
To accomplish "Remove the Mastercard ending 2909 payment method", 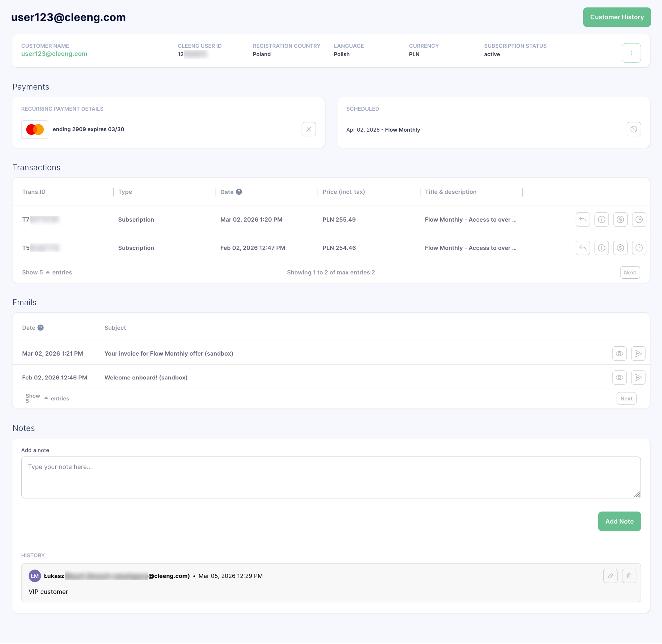I will tap(309, 129).
